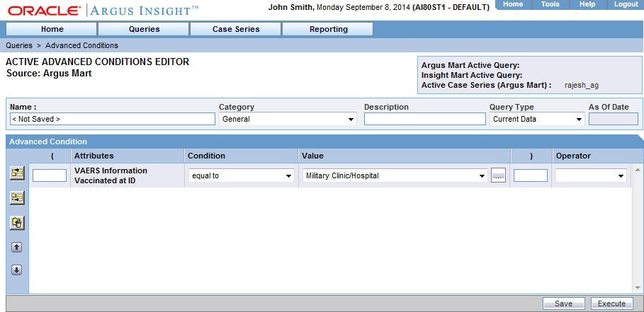Click Logout in the header

(x=626, y=4)
